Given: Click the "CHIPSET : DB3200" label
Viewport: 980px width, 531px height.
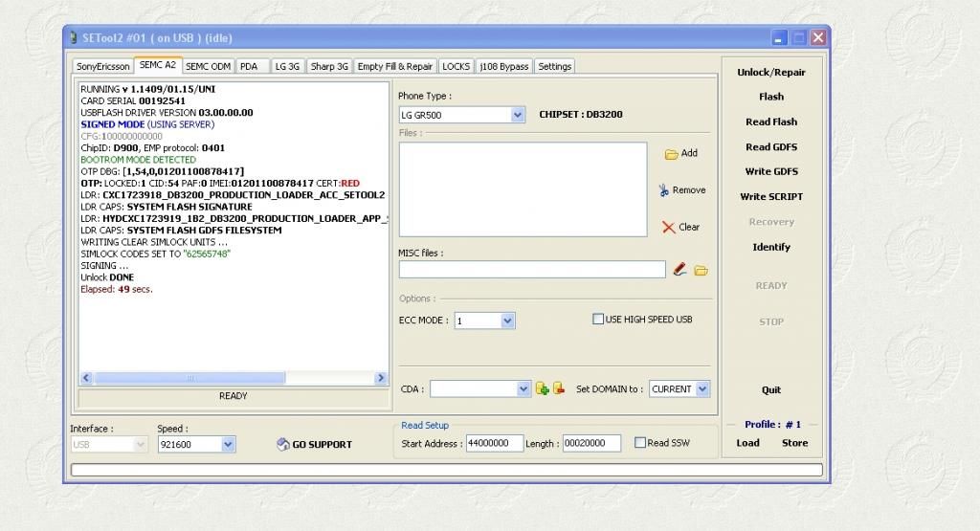Looking at the screenshot, I should pos(581,115).
